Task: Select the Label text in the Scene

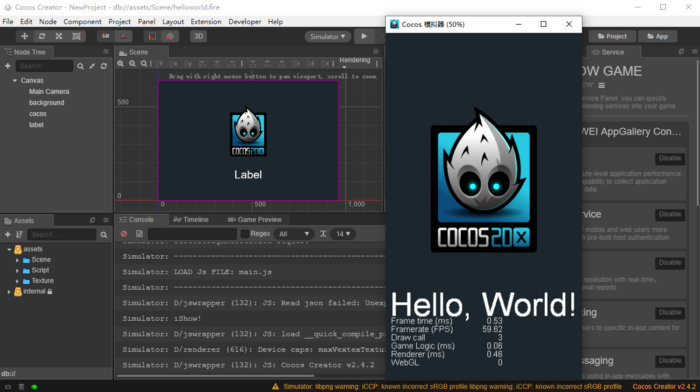Action: [x=248, y=175]
